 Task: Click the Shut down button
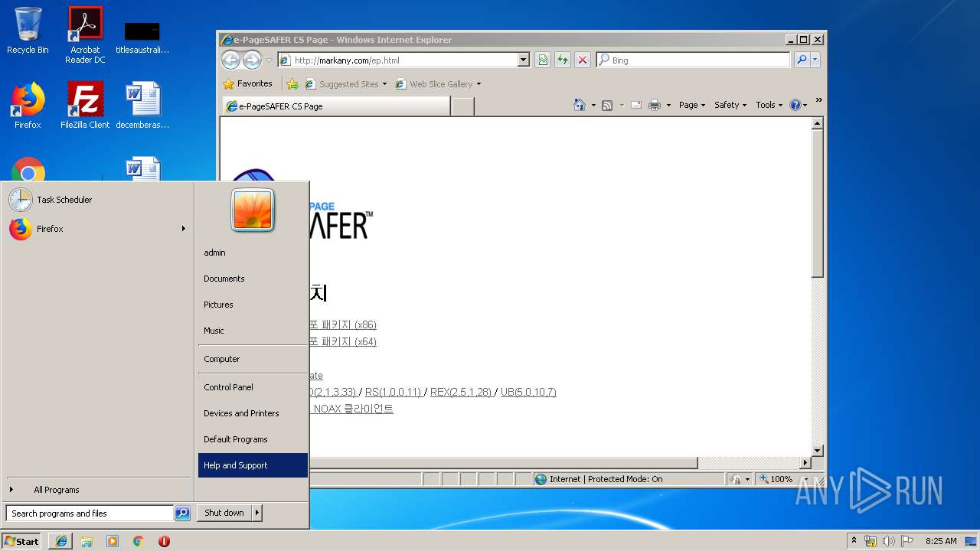pyautogui.click(x=224, y=513)
